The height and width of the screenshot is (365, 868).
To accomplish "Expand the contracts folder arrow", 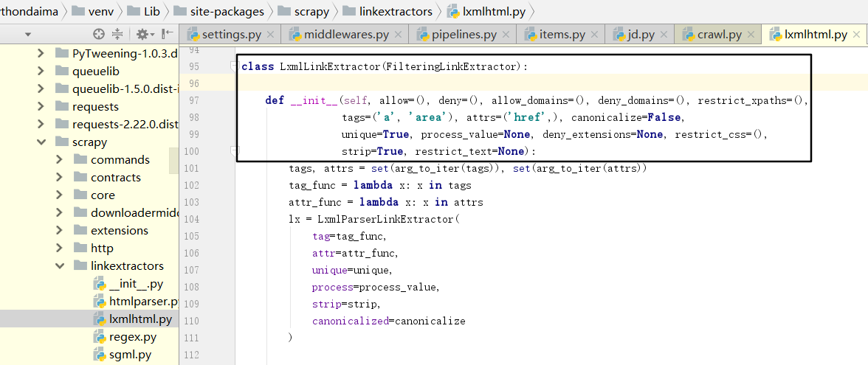I will point(59,177).
